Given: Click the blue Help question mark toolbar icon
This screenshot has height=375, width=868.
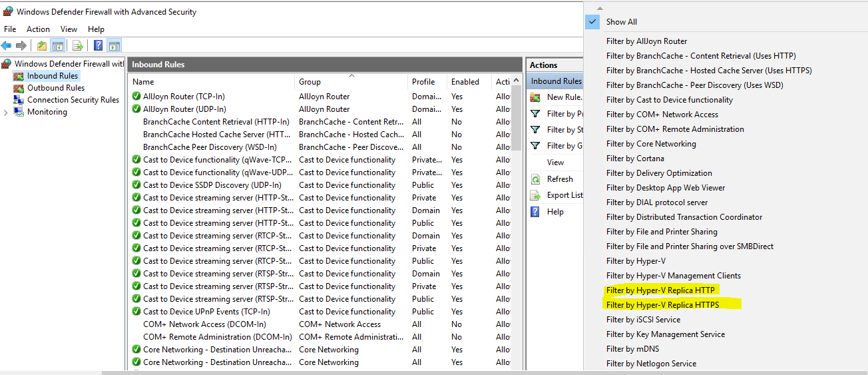Looking at the screenshot, I should [99, 46].
